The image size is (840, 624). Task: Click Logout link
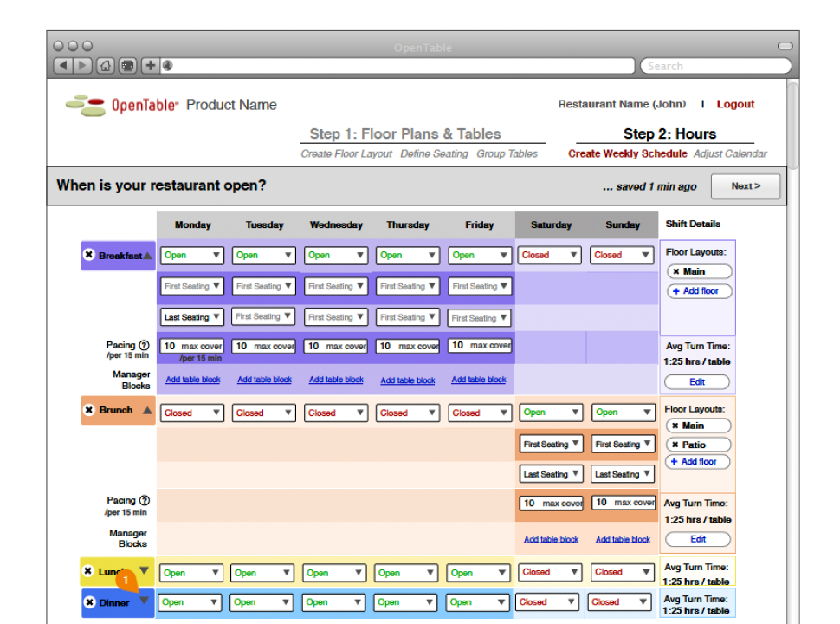[735, 104]
